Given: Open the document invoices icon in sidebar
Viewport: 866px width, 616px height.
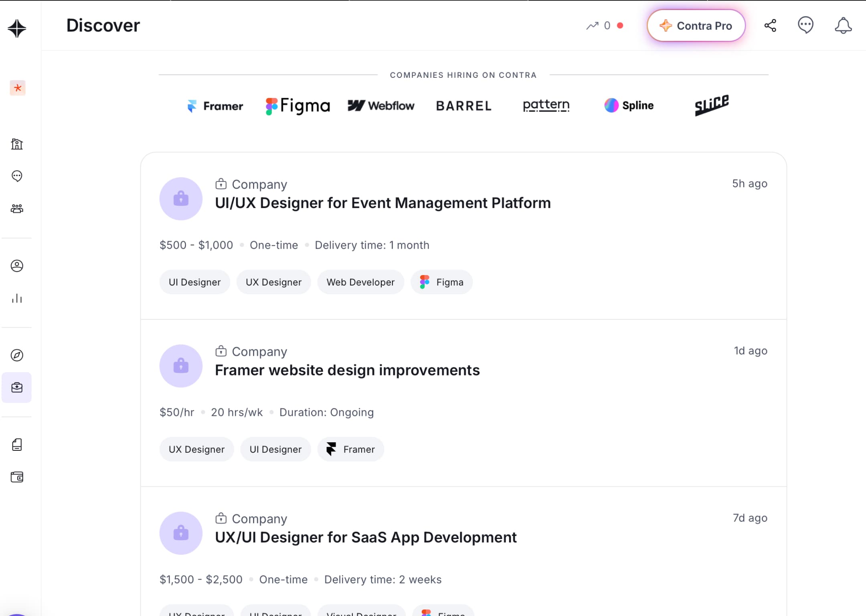Looking at the screenshot, I should click(17, 444).
